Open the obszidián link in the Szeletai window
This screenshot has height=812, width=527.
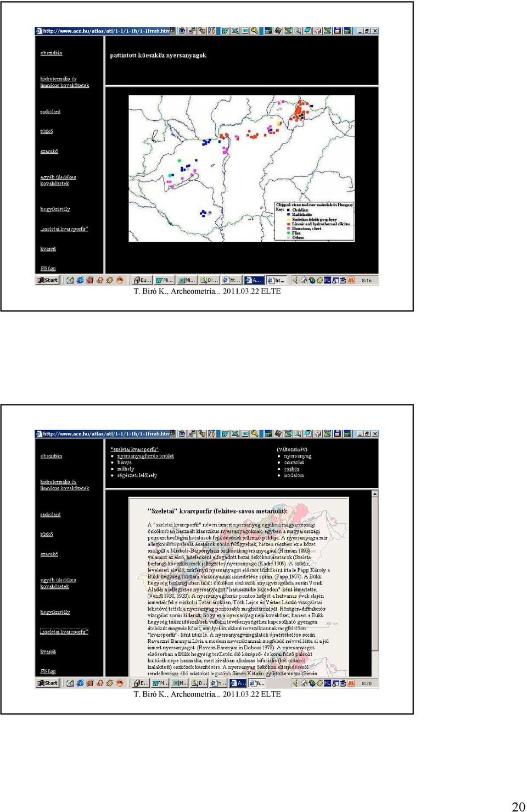pyautogui.click(x=51, y=456)
